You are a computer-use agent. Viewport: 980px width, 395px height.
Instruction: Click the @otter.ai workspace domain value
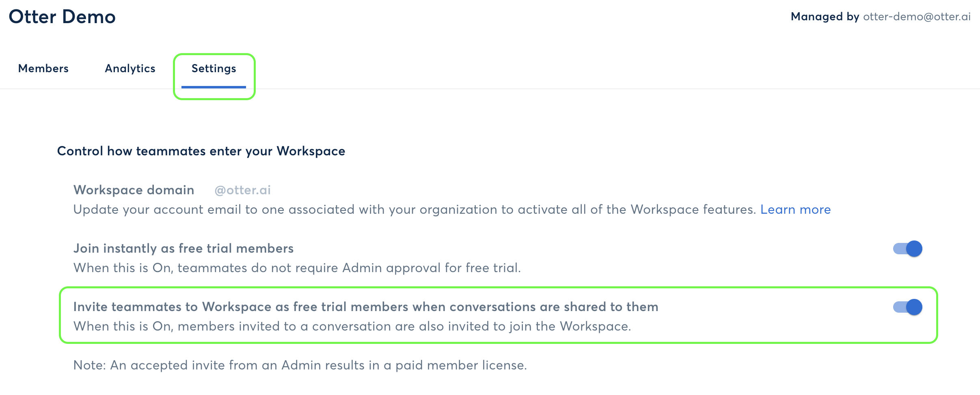(x=242, y=190)
